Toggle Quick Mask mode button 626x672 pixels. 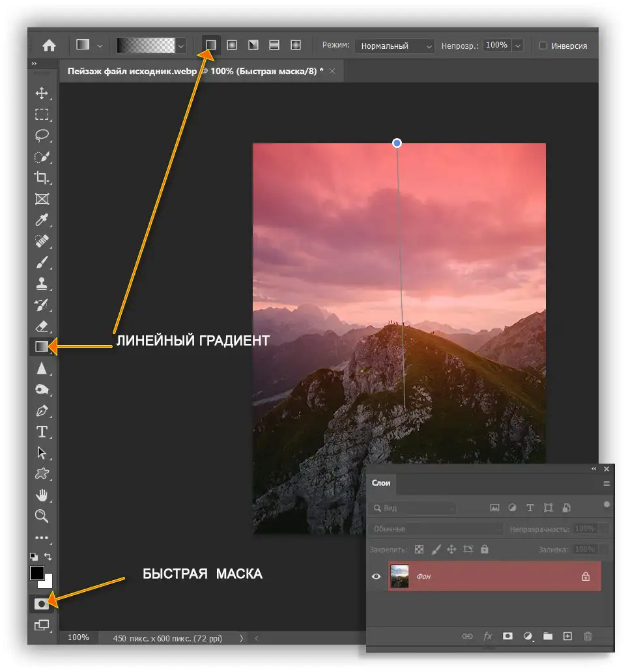click(42, 604)
